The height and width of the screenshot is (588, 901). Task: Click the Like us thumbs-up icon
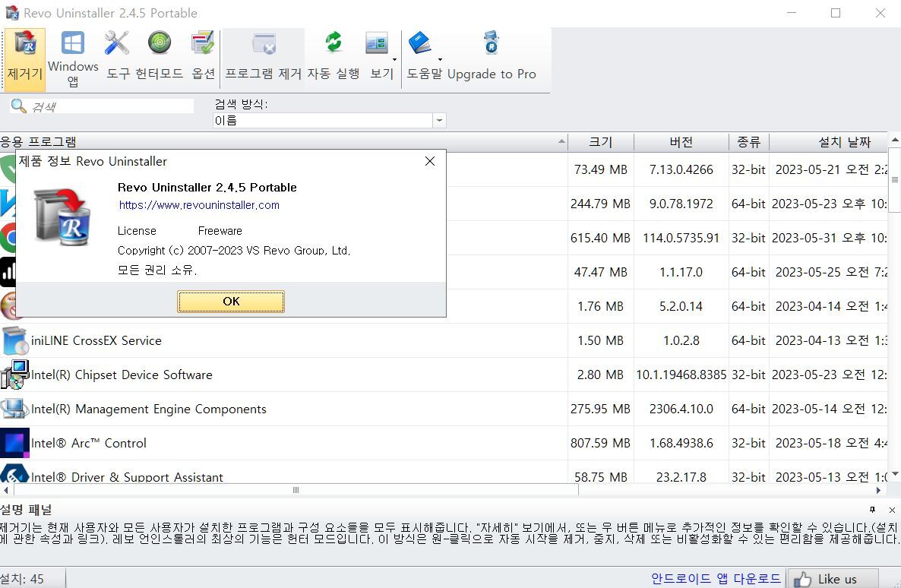click(x=802, y=579)
